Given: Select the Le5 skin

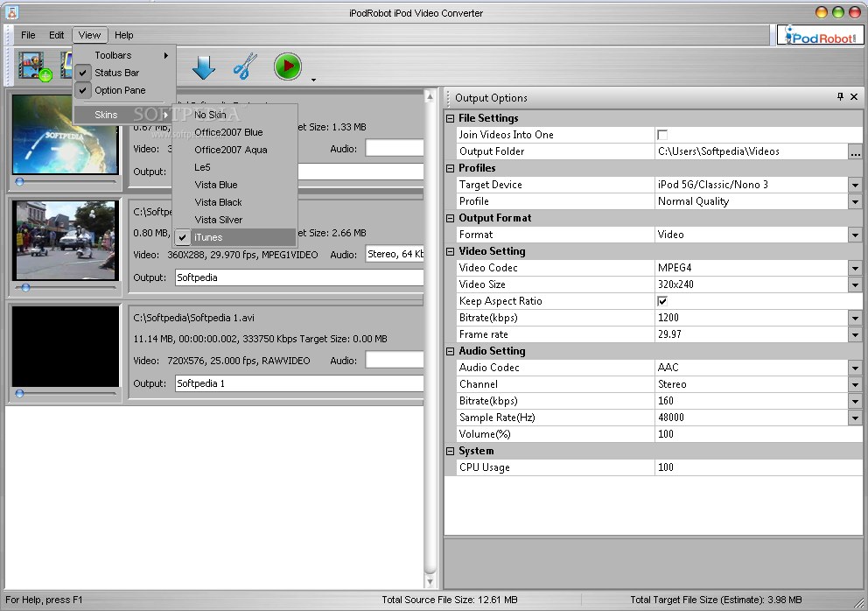Looking at the screenshot, I should point(235,167).
